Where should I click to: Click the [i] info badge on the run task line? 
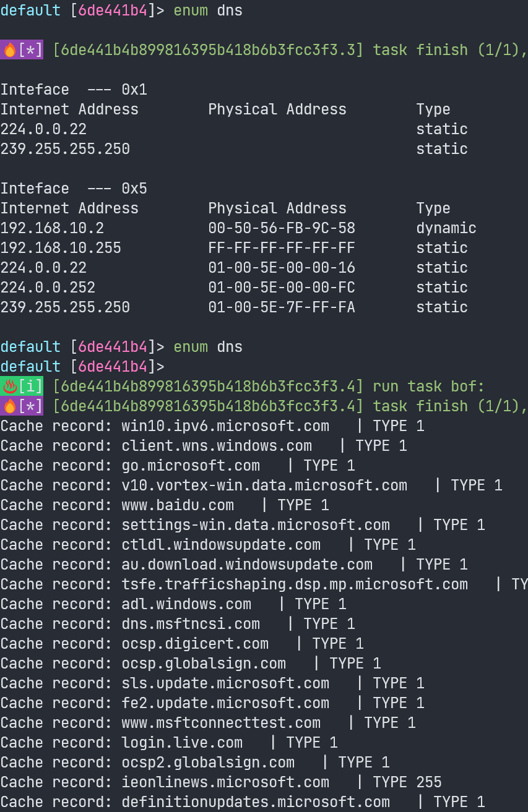click(30, 387)
